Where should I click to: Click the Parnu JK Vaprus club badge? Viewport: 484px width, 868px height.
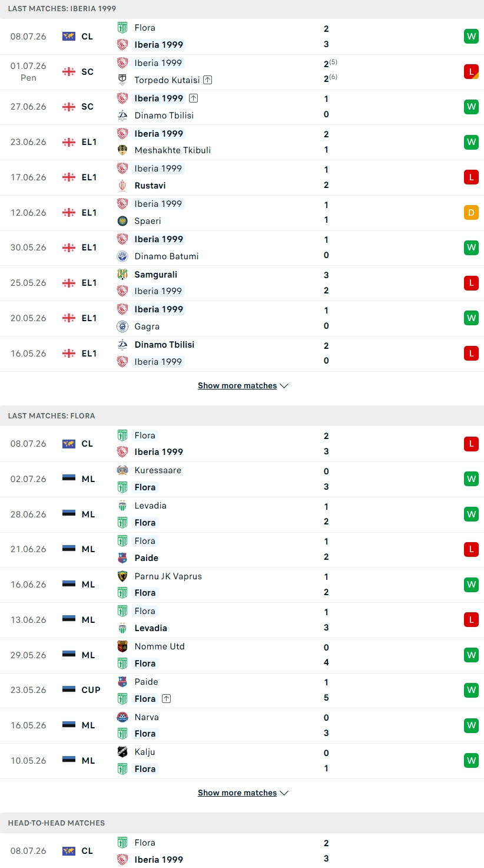122,576
